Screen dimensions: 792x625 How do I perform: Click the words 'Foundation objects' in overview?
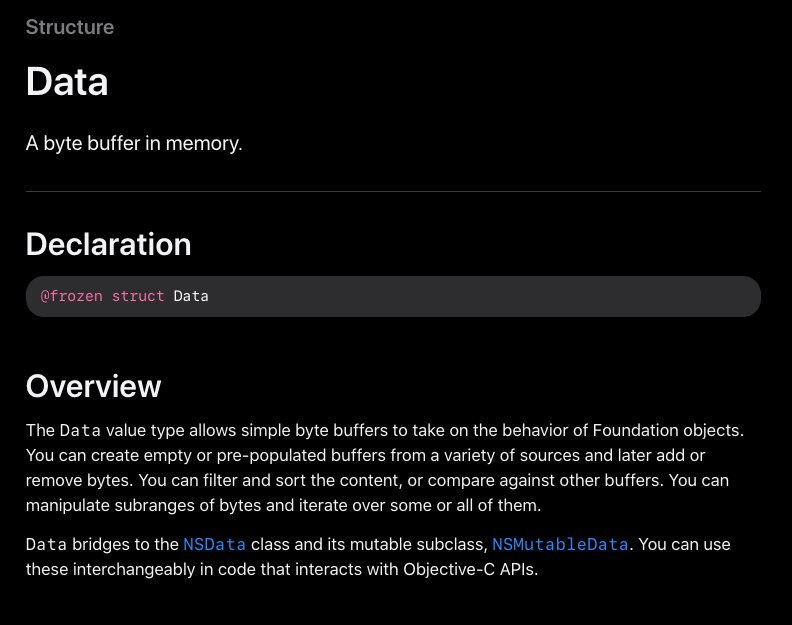tap(665, 430)
